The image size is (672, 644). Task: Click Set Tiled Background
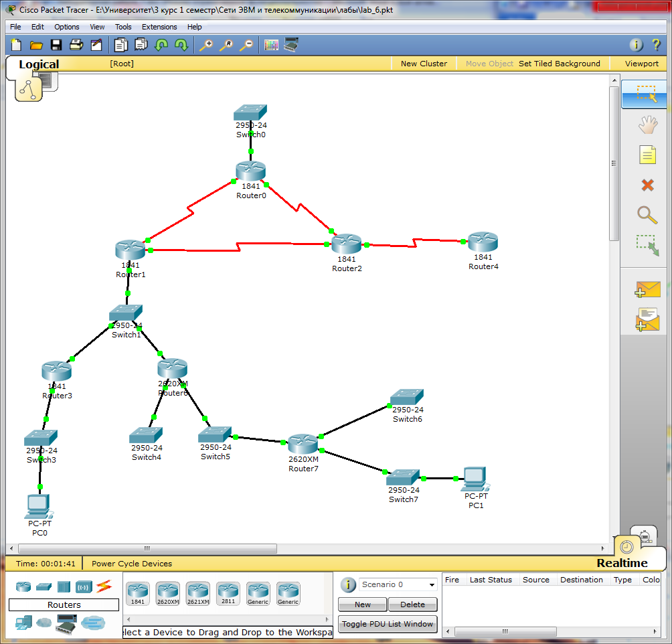tap(560, 64)
